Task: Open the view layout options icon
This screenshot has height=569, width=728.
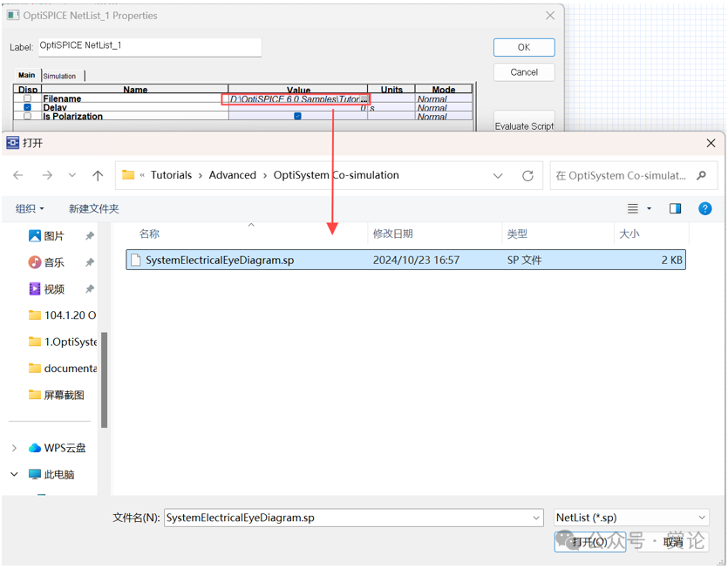Action: point(632,209)
